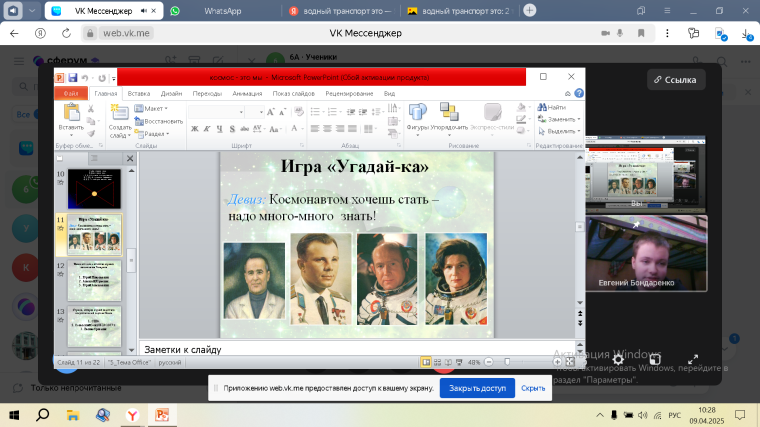The image size is (760, 427).
Task: Cut selection with the scissors icon
Action: point(91,109)
